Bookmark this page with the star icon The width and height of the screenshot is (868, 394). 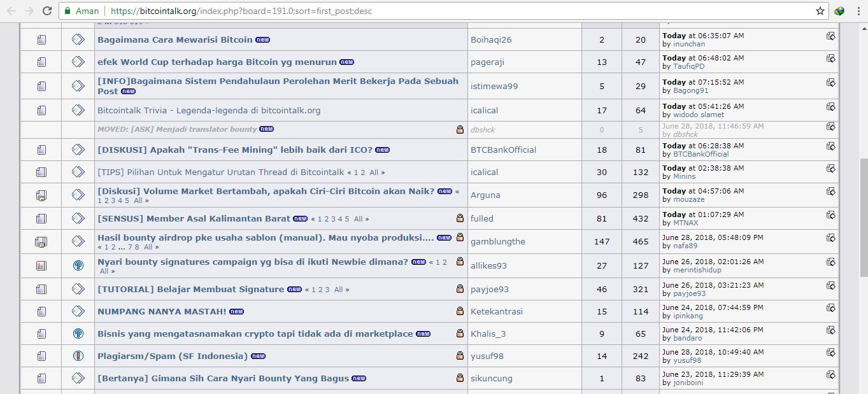pyautogui.click(x=820, y=11)
